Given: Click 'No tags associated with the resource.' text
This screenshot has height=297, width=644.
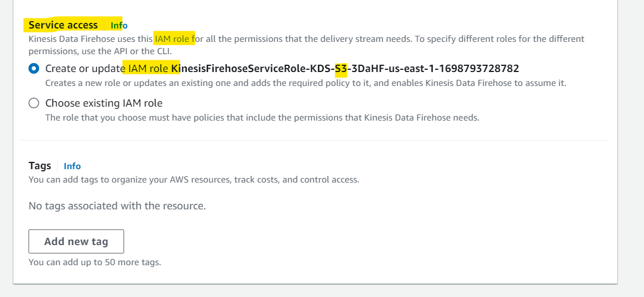Looking at the screenshot, I should 117,205.
